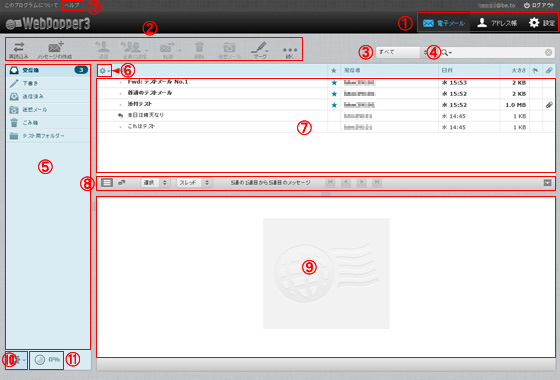The width and height of the screenshot is (560, 380).
Task: Open the folder actions gear below the folder list
Action: pos(19,360)
